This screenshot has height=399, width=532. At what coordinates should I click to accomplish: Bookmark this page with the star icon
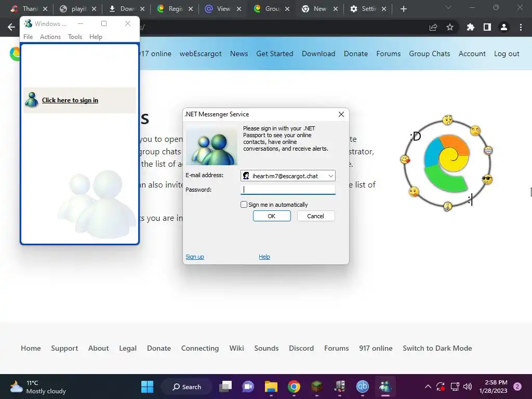click(x=450, y=27)
